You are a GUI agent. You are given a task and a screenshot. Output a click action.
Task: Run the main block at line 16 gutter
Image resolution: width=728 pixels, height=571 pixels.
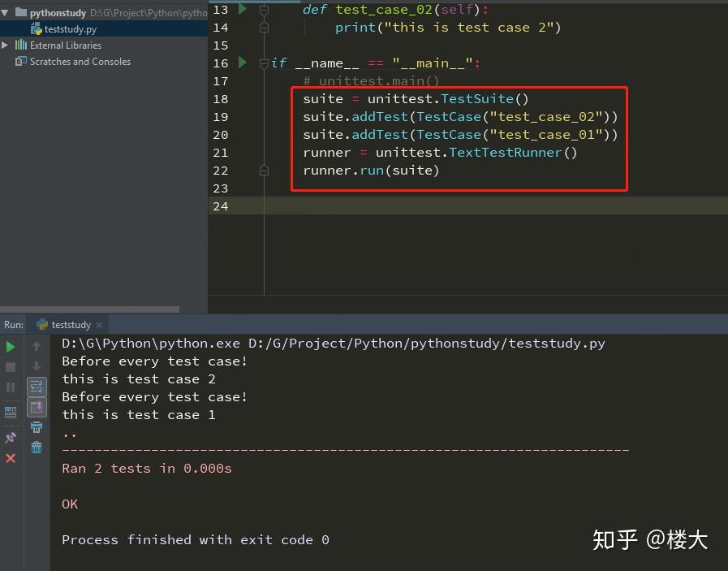[x=241, y=63]
